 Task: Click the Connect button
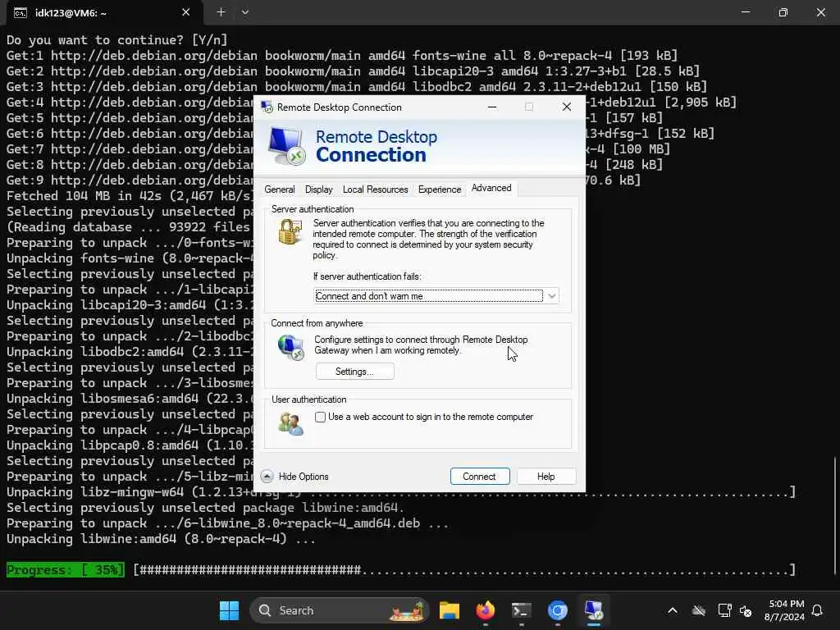[x=479, y=477]
